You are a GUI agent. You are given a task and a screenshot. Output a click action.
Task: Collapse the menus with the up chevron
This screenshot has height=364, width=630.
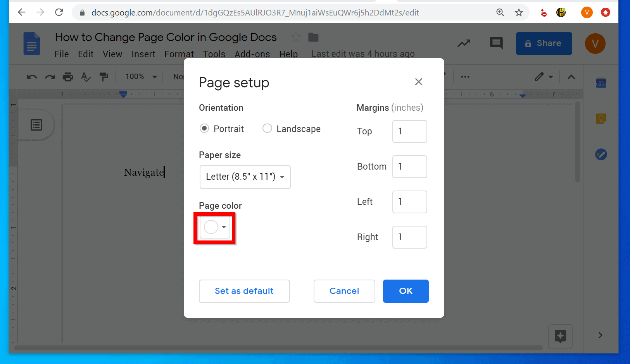571,77
